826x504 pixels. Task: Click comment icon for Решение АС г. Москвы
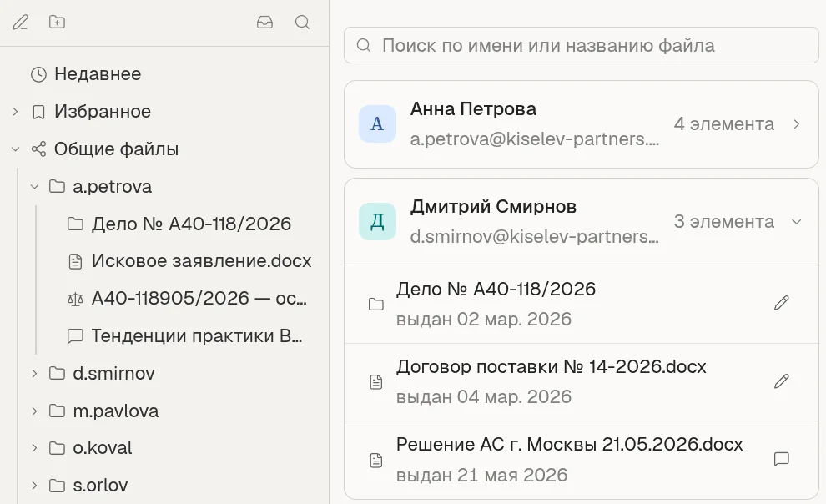782,459
